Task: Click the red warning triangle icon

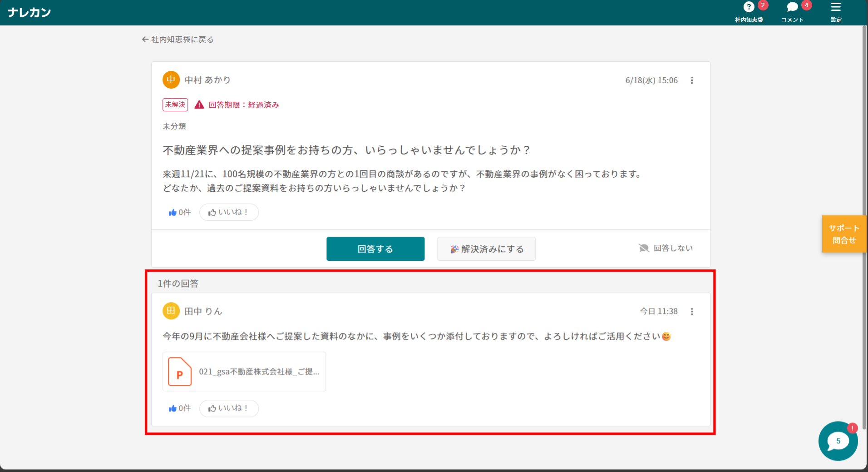Action: point(199,105)
